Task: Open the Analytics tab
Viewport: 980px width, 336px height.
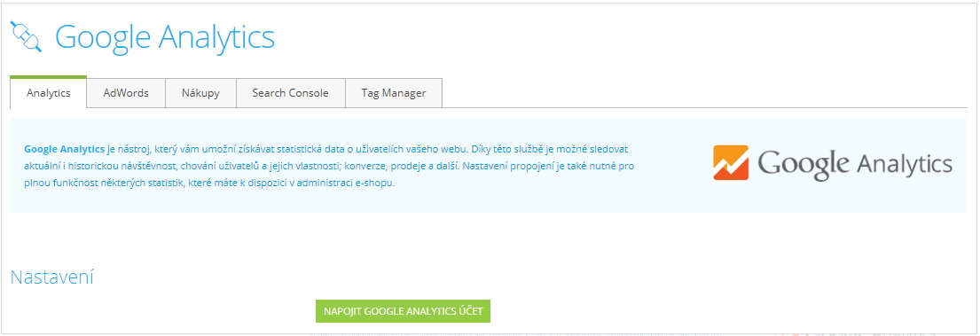Action: pyautogui.click(x=48, y=92)
